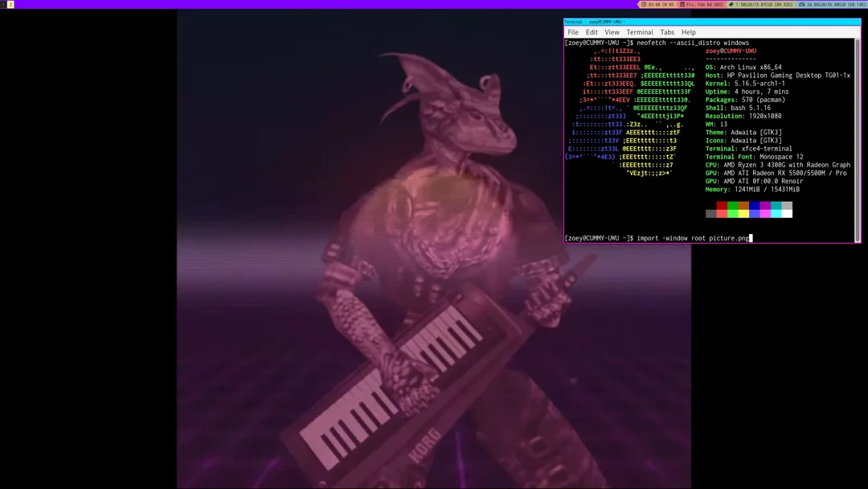This screenshot has height=489, width=868.
Task: Click the cyan swatch in the neofetch palette
Action: pos(776,206)
